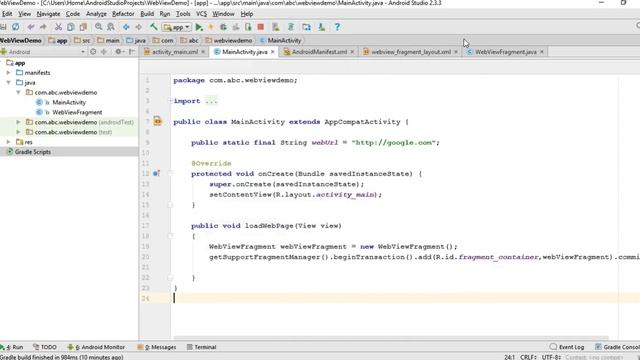The width and height of the screenshot is (640, 360).
Task: Switch to the activity_main.xml tab
Action: (175, 52)
